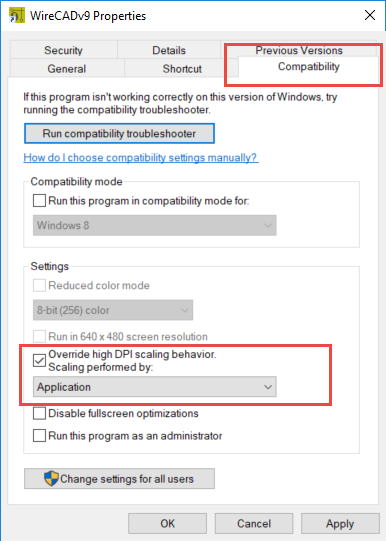Uncheck Override high DPI scaling behavior
This screenshot has height=541, width=386.
39,361
